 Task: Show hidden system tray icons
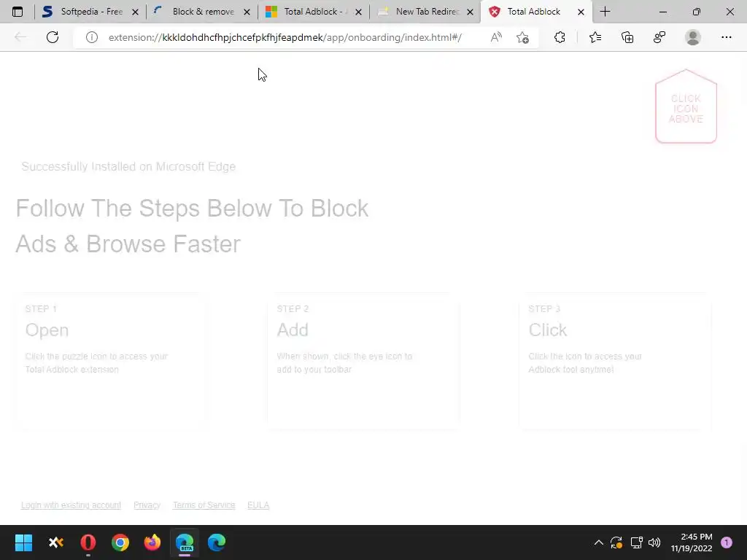click(x=599, y=542)
